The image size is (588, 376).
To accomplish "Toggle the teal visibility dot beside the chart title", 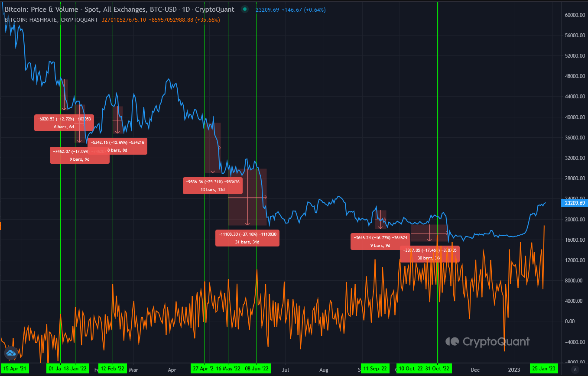I will pyautogui.click(x=245, y=9).
